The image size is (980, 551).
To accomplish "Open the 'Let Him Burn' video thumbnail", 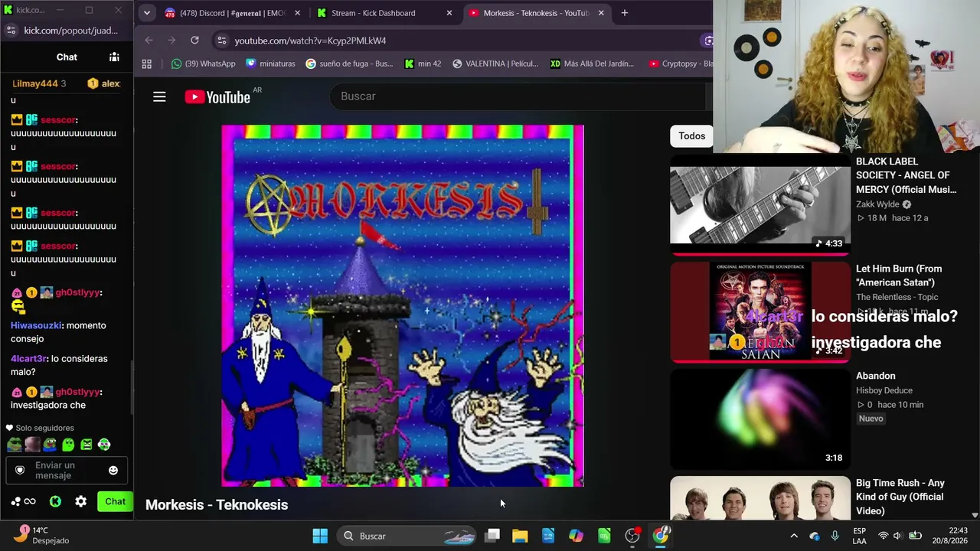I will click(760, 311).
